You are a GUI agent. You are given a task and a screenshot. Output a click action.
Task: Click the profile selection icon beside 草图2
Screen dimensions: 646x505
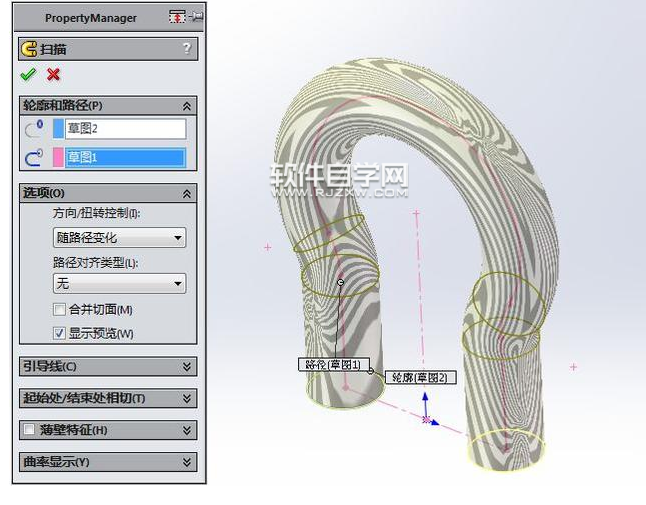tap(34, 129)
